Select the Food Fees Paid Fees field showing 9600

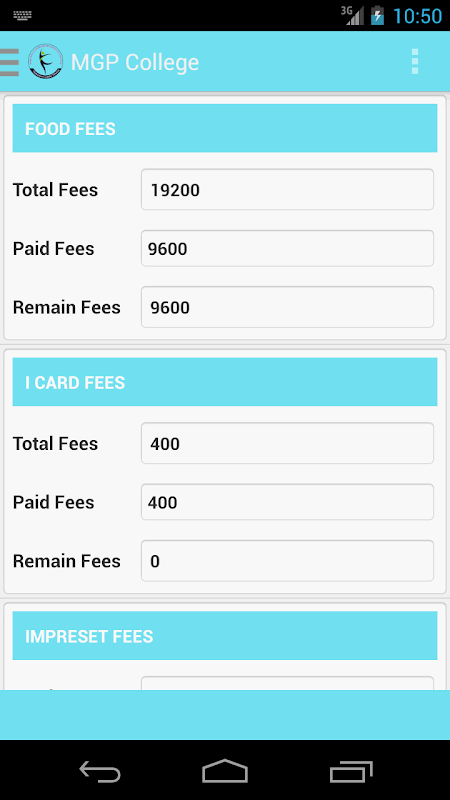[x=287, y=248]
